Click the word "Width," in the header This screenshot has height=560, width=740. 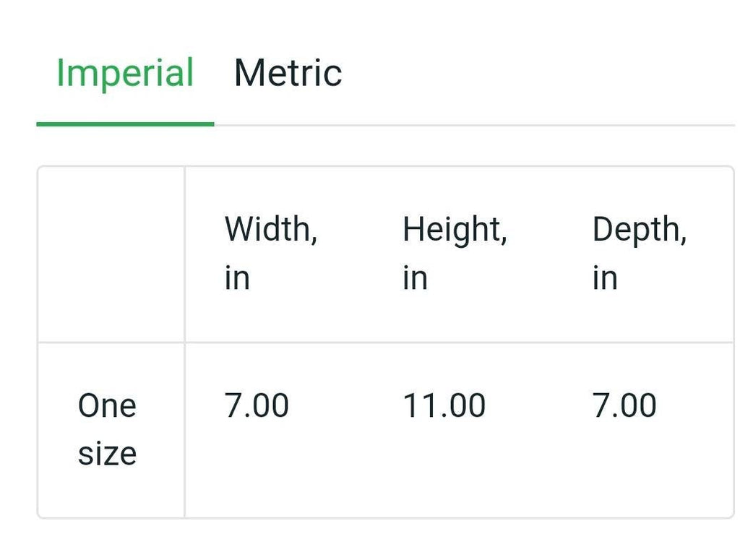point(271,230)
